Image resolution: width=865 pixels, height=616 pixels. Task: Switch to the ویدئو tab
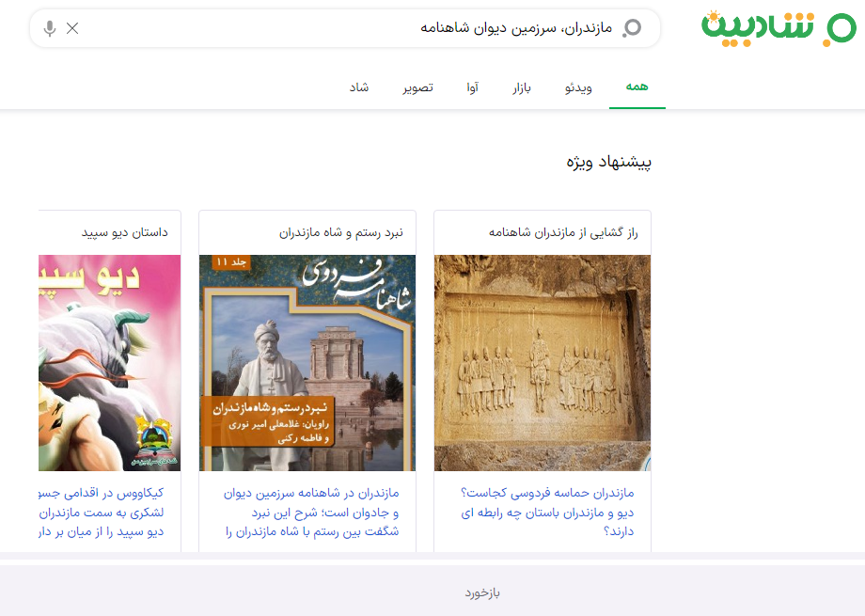tap(578, 87)
